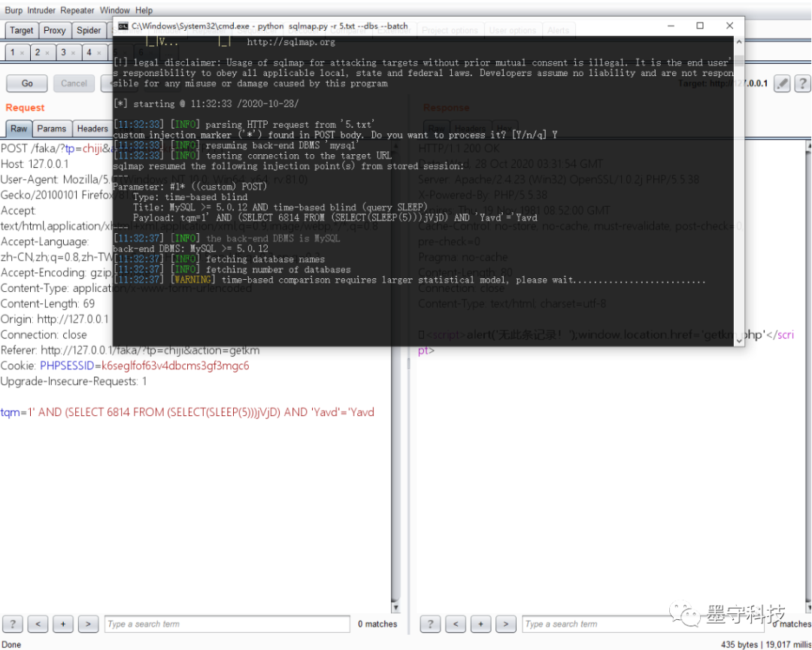Select Repeater request tab 1

tap(13, 53)
